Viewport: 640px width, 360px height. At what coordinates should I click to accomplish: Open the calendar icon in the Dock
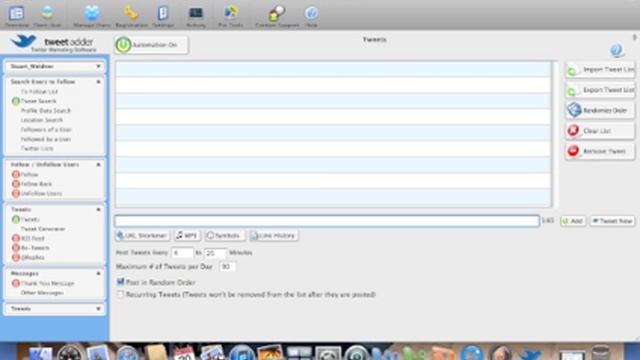tap(183, 353)
